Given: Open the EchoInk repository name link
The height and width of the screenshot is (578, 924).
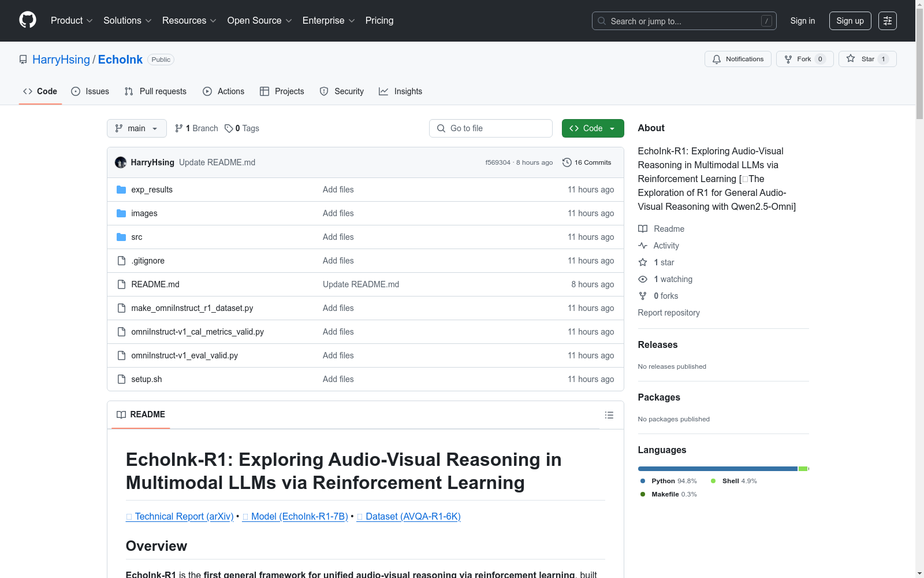Looking at the screenshot, I should tap(120, 60).
